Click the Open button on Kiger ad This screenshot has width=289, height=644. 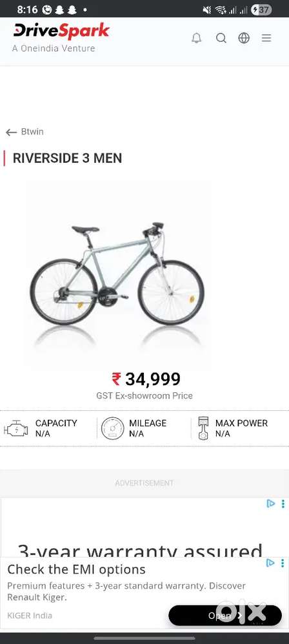pos(225,615)
